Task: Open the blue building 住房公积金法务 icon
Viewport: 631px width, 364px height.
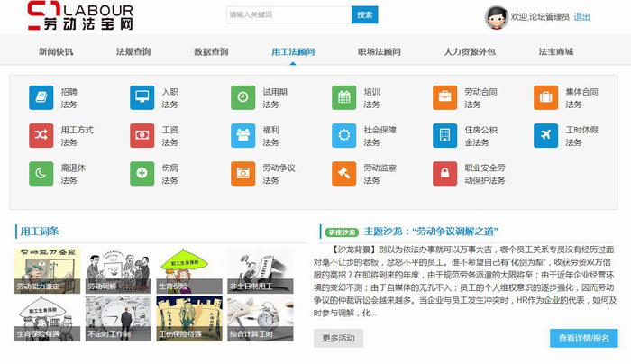Action: click(445, 135)
